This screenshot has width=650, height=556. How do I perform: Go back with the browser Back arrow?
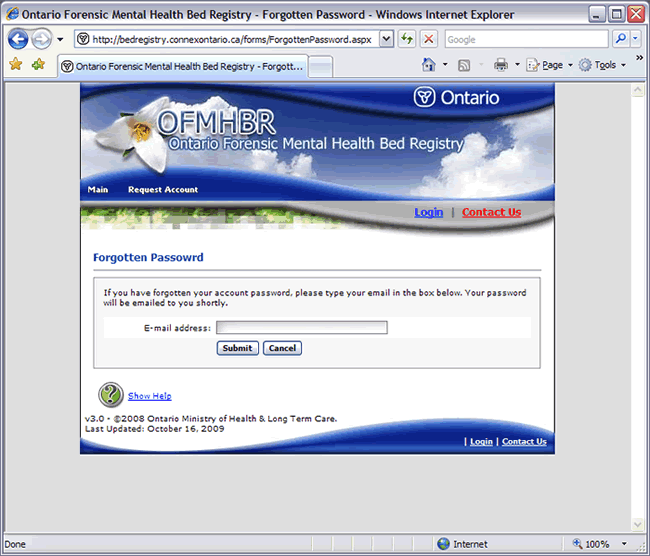18,39
